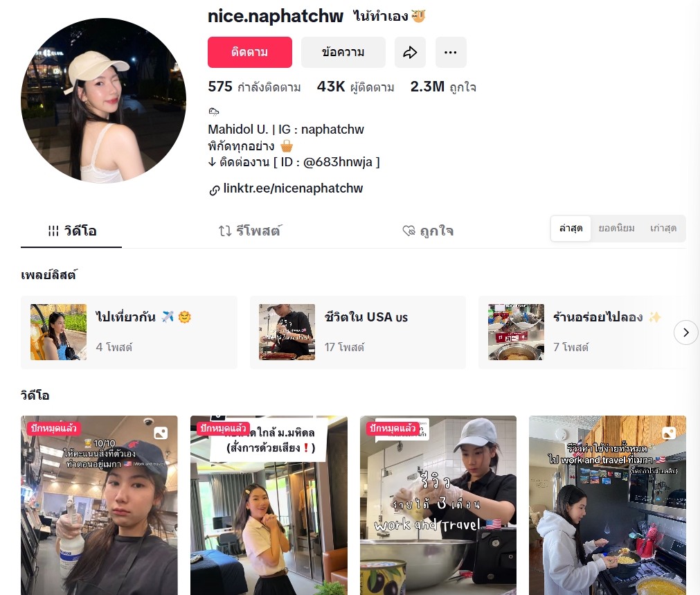This screenshot has height=595, width=700.
Task: Open the linktr.ee/nicenaphatchw link
Action: click(293, 188)
